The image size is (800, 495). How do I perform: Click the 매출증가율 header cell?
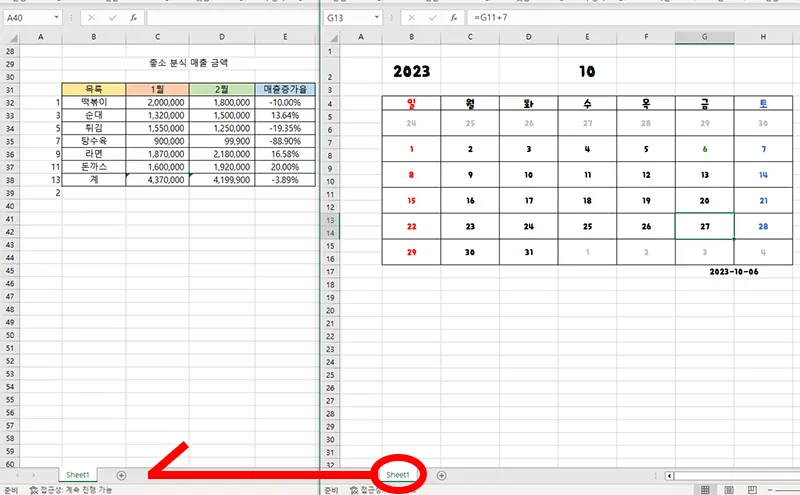pos(285,89)
